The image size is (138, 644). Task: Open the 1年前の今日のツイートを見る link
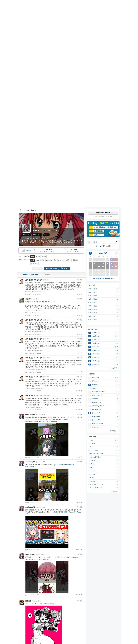[x=103, y=279]
